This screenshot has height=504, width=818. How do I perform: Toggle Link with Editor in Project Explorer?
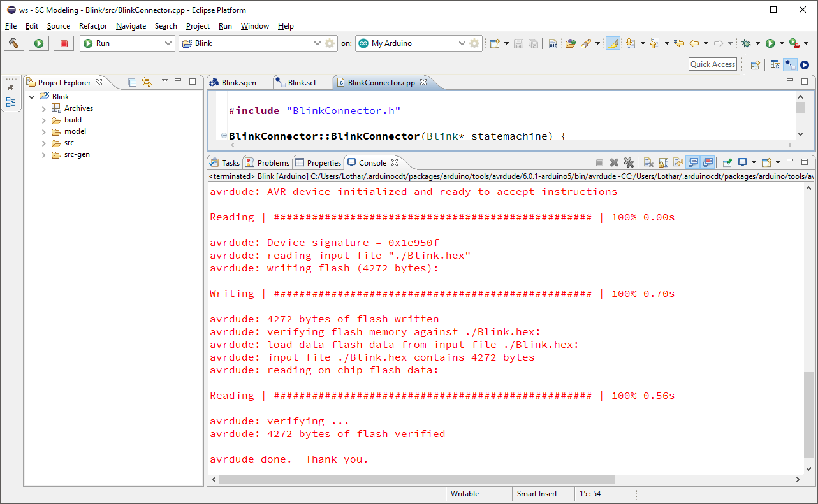(x=147, y=82)
